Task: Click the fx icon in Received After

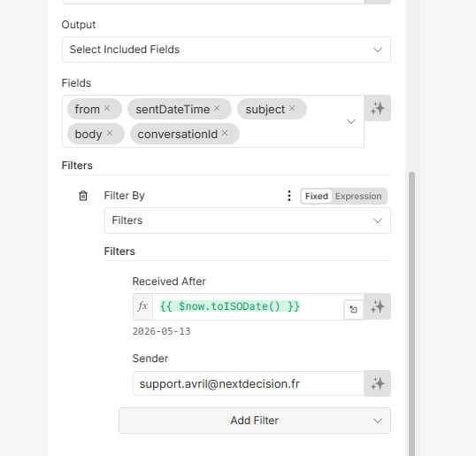Action: tap(142, 306)
